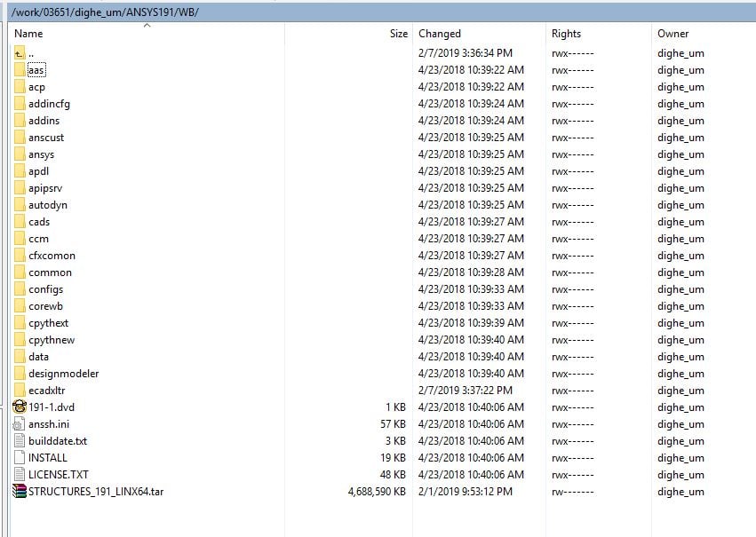The image size is (756, 537).
Task: Select the apdl folder name
Action: (x=38, y=171)
